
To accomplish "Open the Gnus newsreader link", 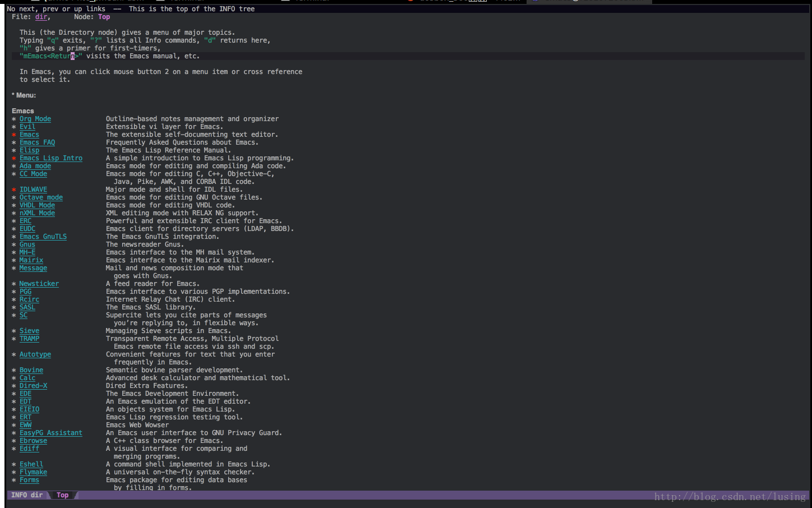I will (x=27, y=244).
